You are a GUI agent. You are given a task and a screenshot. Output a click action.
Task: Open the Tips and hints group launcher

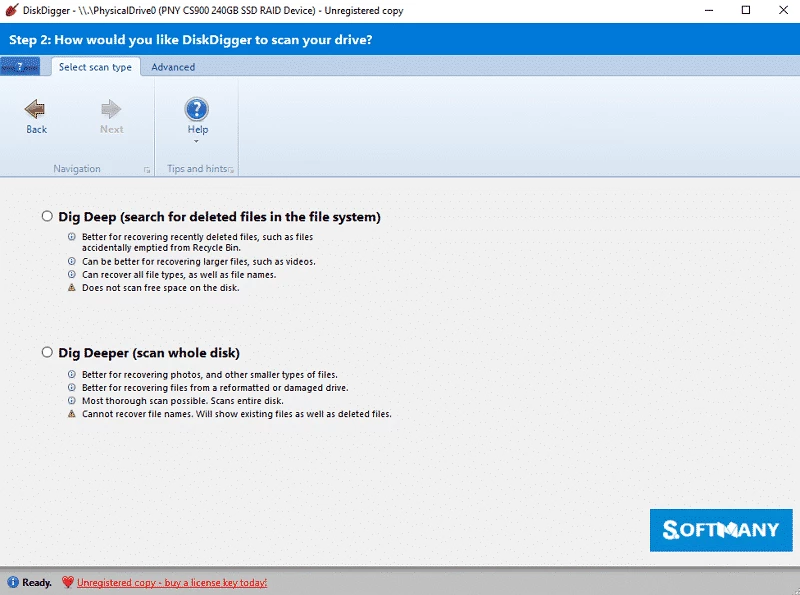pos(231,171)
